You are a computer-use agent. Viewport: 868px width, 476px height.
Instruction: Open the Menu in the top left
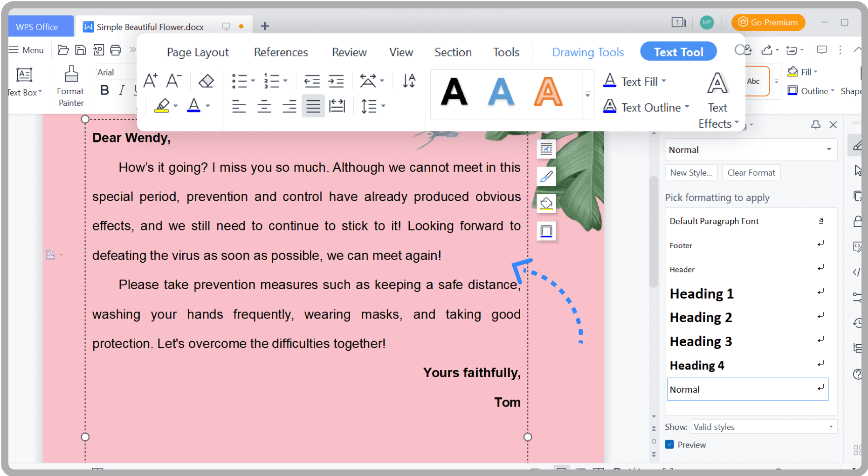point(27,50)
